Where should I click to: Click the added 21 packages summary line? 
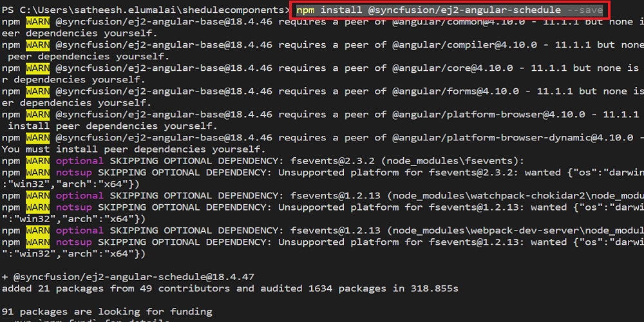coord(230,289)
